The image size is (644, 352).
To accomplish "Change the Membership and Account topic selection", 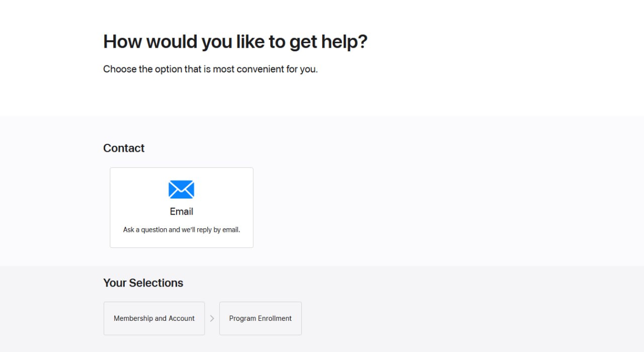I will pos(154,318).
